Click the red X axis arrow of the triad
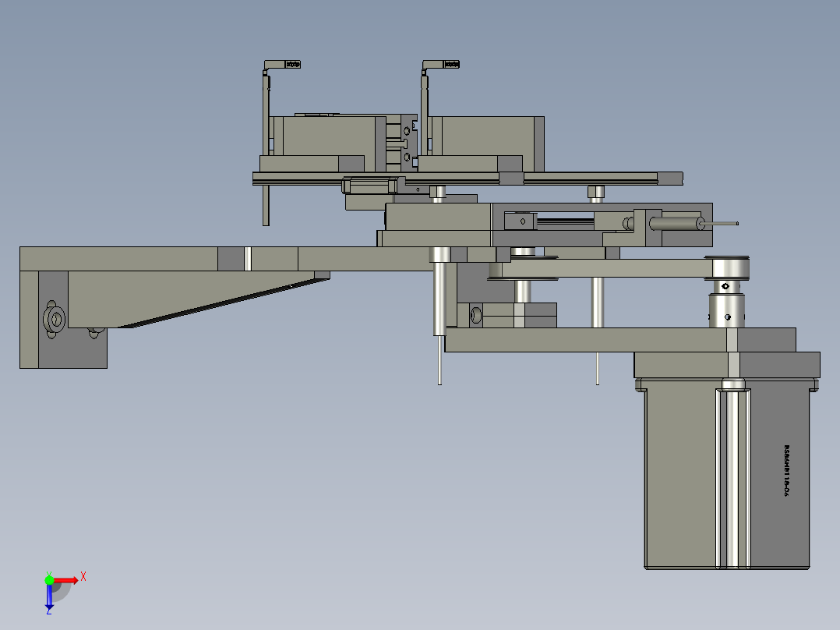 point(66,581)
